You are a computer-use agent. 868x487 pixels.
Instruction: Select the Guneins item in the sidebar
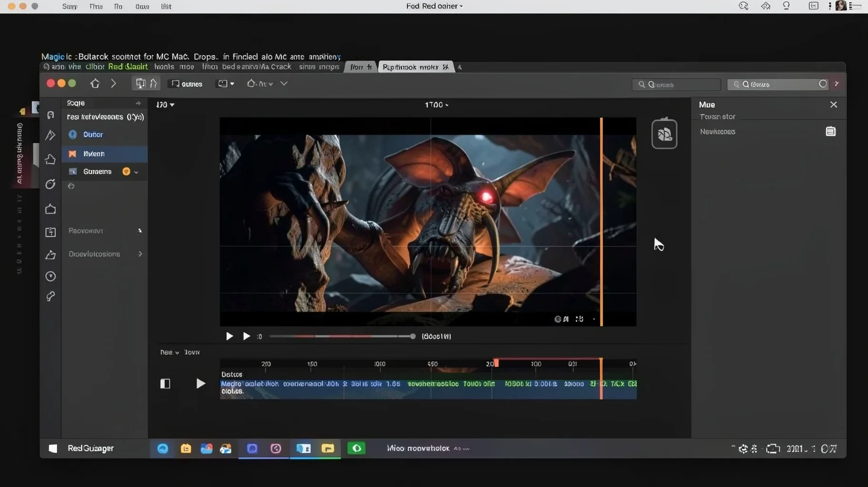[x=104, y=172]
